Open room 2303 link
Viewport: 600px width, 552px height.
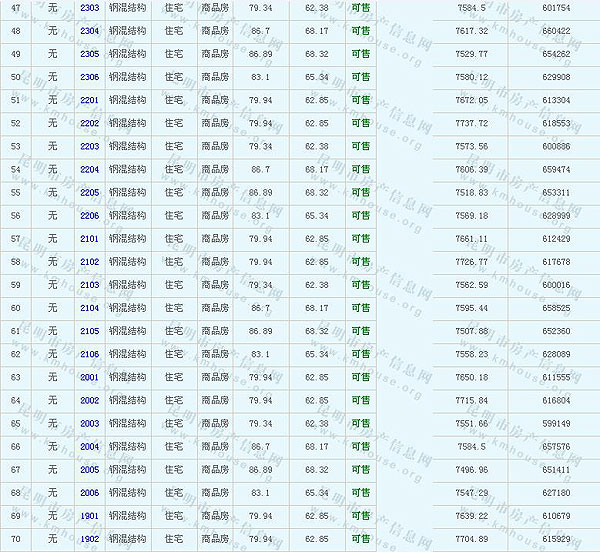pyautogui.click(x=89, y=8)
